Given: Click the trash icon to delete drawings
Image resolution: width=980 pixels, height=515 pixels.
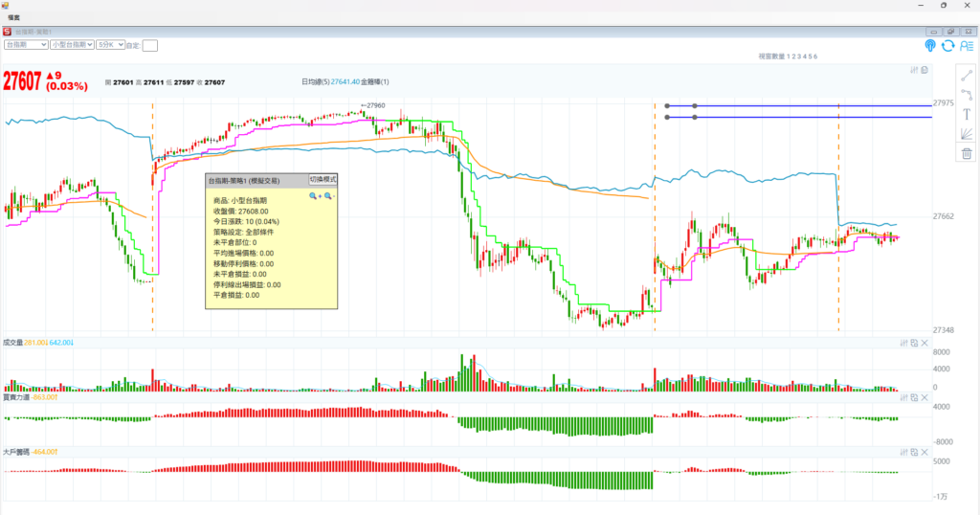Looking at the screenshot, I should [967, 153].
